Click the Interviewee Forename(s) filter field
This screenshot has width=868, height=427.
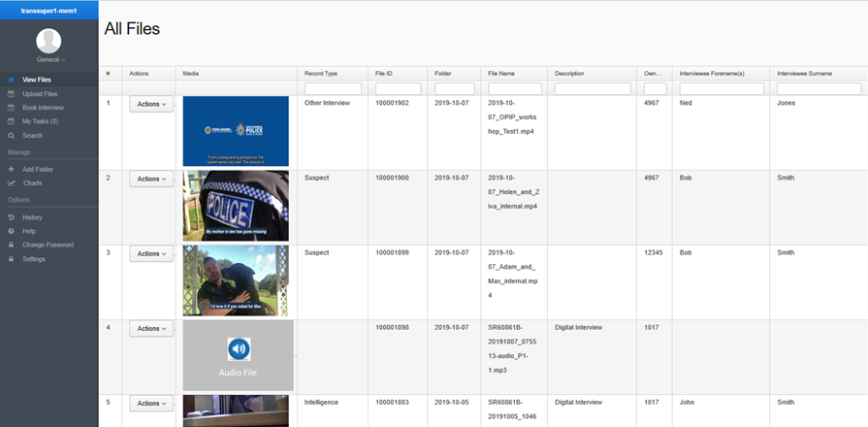pyautogui.click(x=722, y=88)
